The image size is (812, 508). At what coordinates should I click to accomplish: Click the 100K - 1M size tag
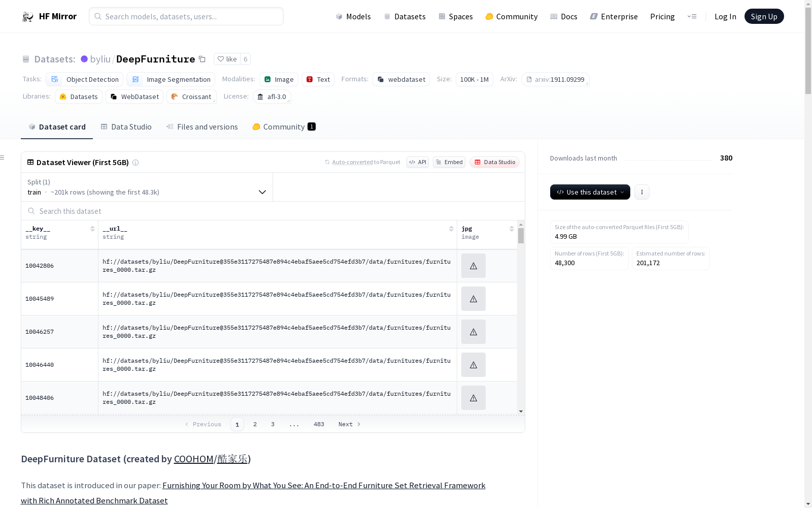tap(474, 79)
